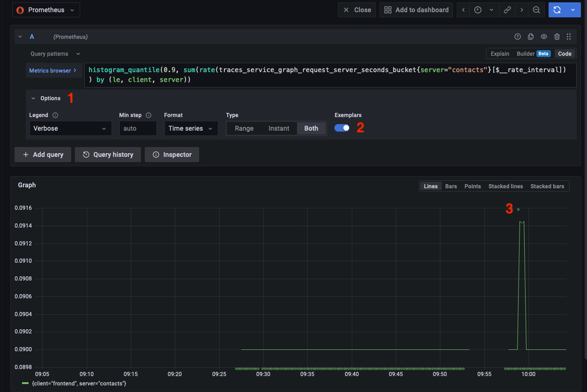
Task: Open Query history
Action: 108,154
